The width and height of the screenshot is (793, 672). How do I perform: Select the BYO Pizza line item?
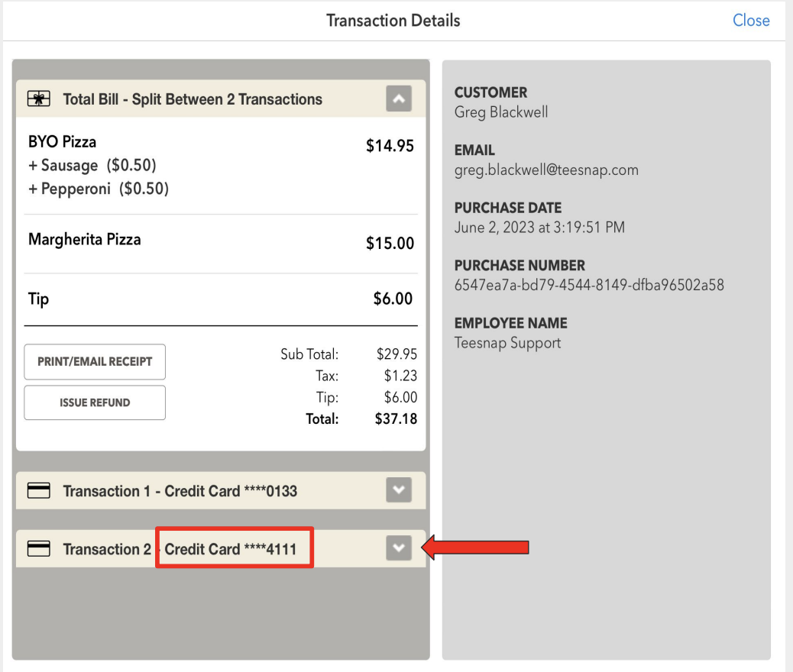pos(63,142)
